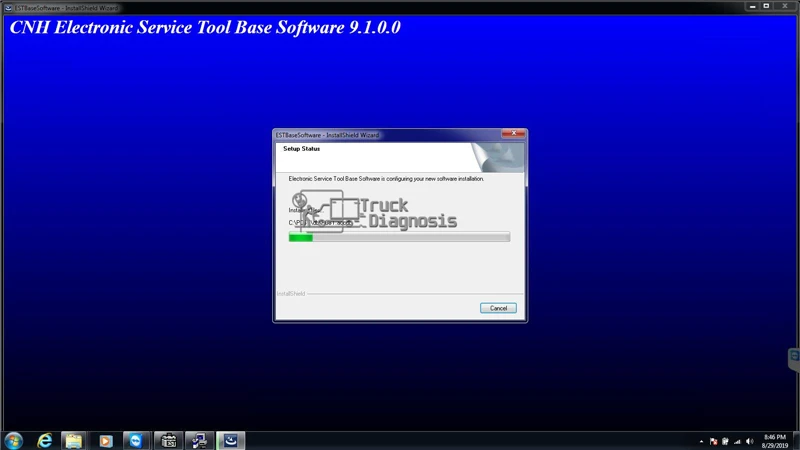The width and height of the screenshot is (800, 450).
Task: Open TeamViewer from the taskbar
Action: pyautogui.click(x=136, y=441)
